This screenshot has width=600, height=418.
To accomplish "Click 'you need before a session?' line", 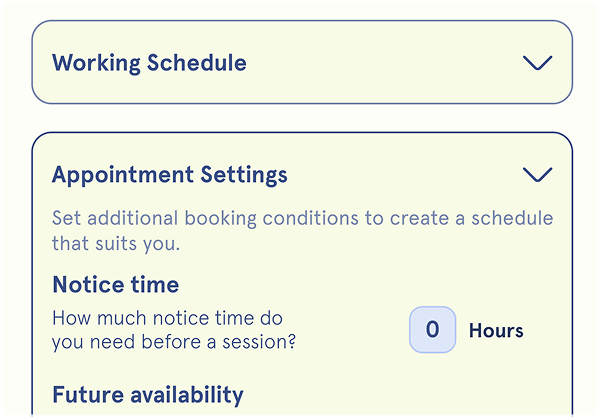I will [175, 342].
